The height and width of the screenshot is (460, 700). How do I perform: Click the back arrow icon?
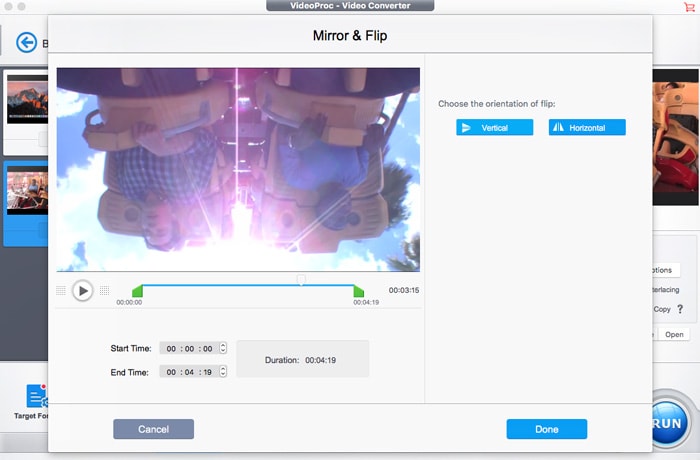26,42
